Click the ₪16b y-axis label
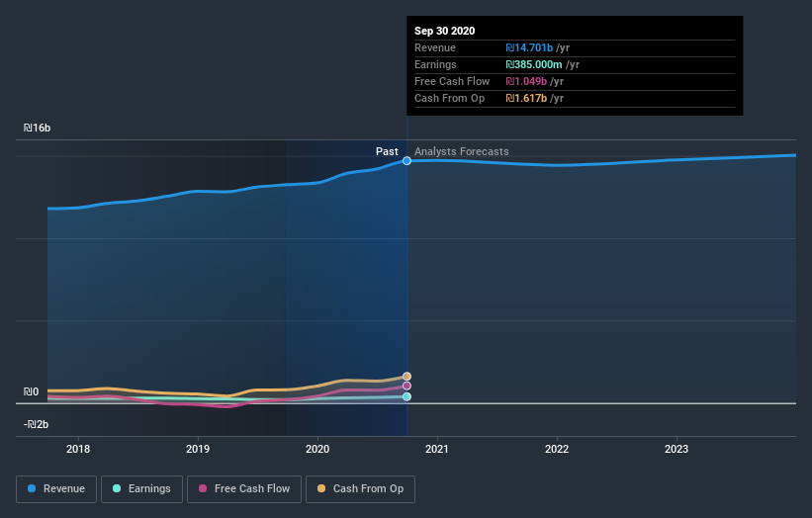This screenshot has width=812, height=518. 37,128
